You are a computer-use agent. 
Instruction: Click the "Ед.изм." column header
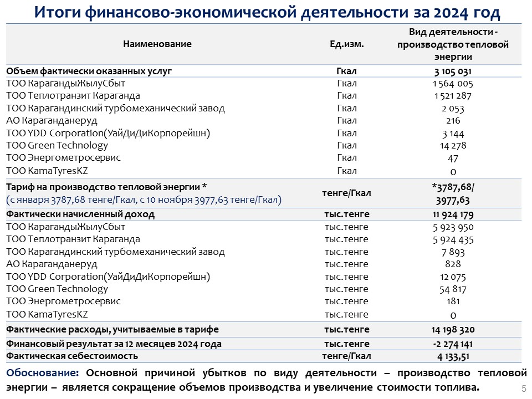point(347,44)
